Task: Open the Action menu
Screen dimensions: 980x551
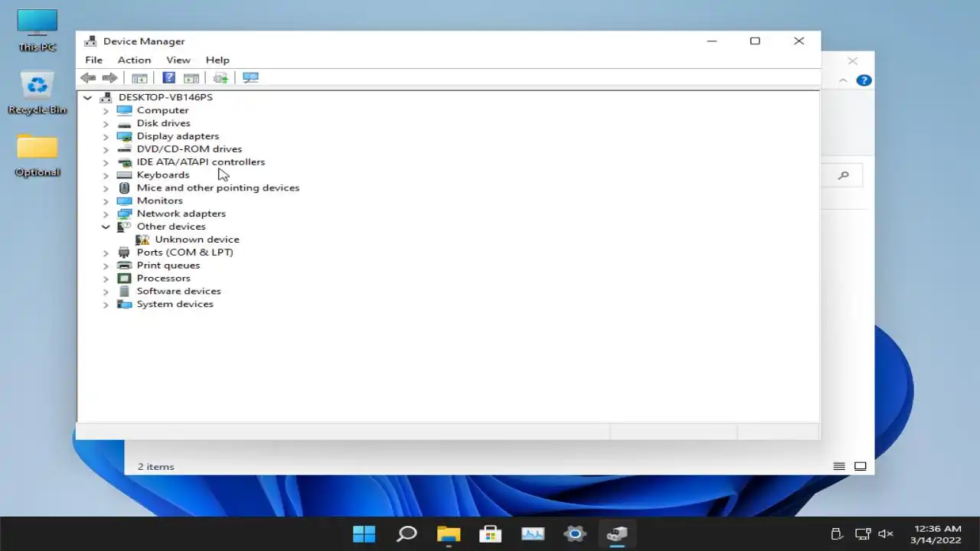Action: 134,60
